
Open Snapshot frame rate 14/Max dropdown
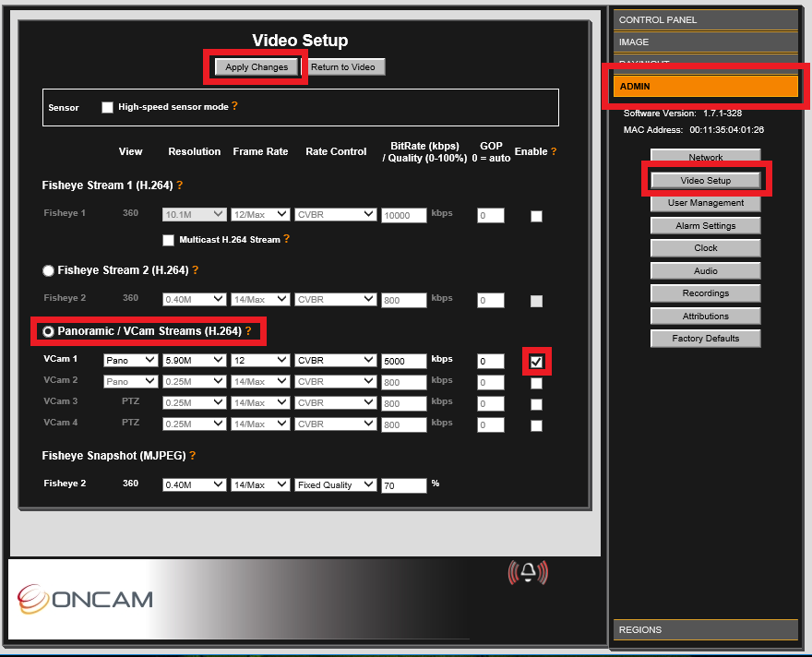[260, 485]
